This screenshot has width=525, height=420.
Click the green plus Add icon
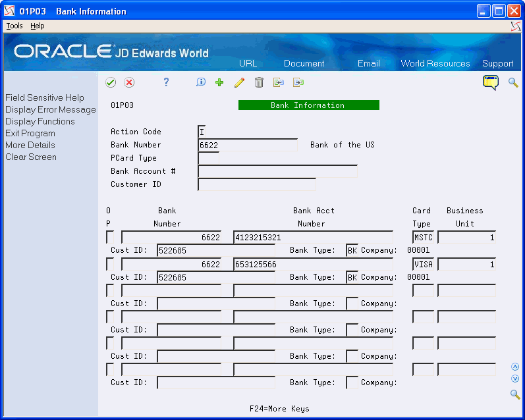(x=219, y=82)
